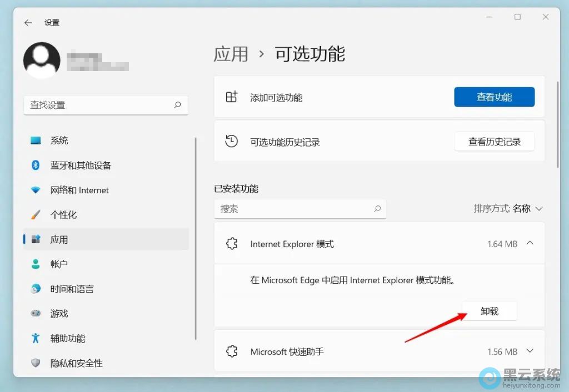The height and width of the screenshot is (392, 569).
Task: Expand the Microsoft 快速助手 entry chevron
Action: 530,351
